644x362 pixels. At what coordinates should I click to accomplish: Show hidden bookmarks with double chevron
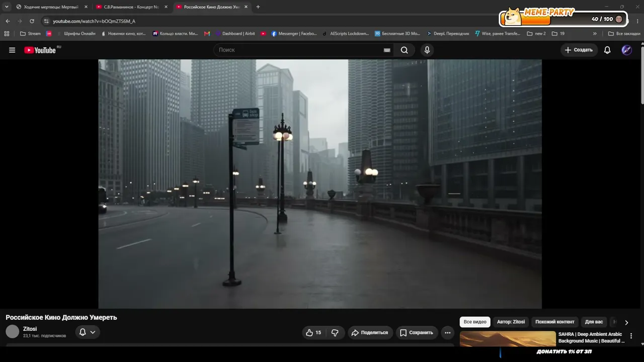pos(595,34)
